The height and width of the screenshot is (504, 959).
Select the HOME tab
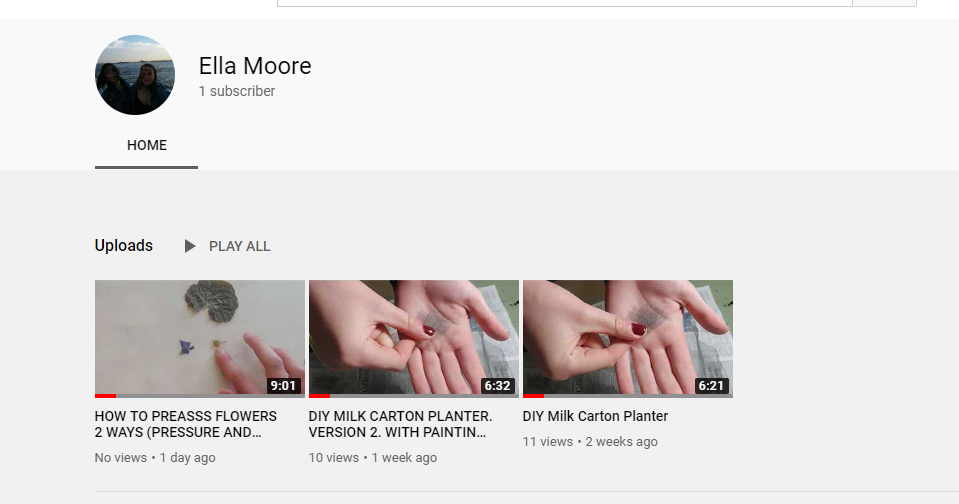[x=146, y=146]
